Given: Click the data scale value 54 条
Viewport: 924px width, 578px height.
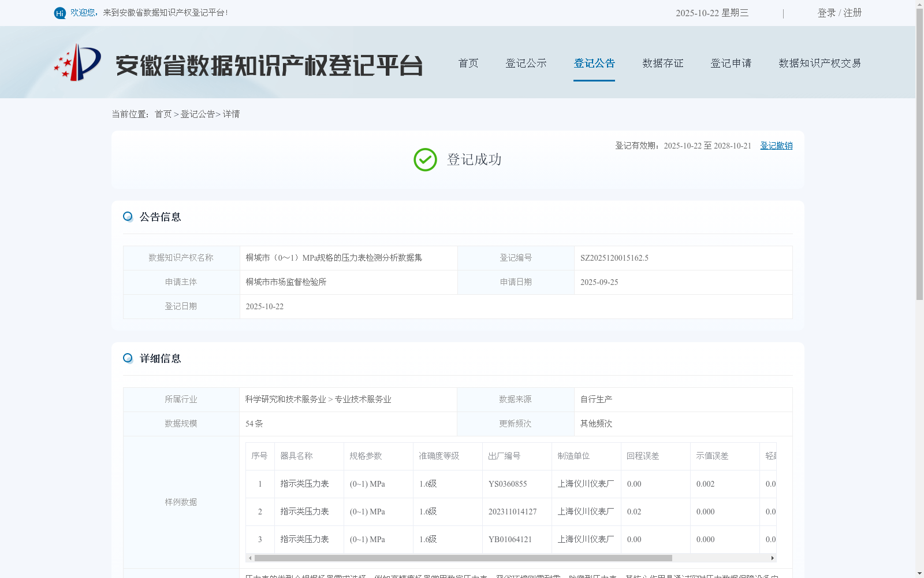Looking at the screenshot, I should point(254,424).
